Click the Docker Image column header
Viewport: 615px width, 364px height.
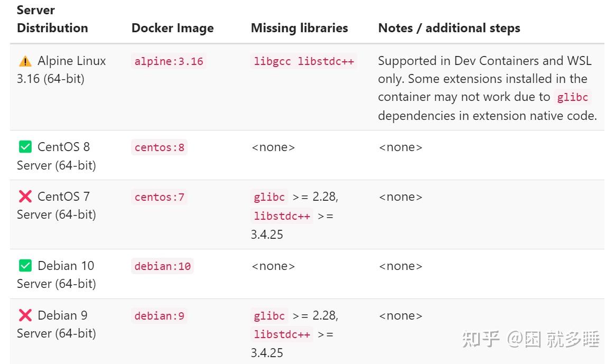coord(172,29)
